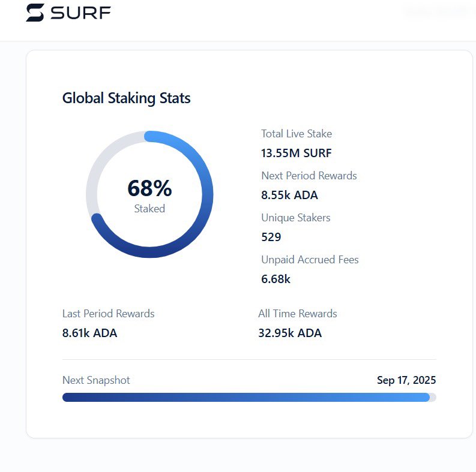Click the Sep 17, 2025 date
476x472 pixels.
tap(406, 380)
